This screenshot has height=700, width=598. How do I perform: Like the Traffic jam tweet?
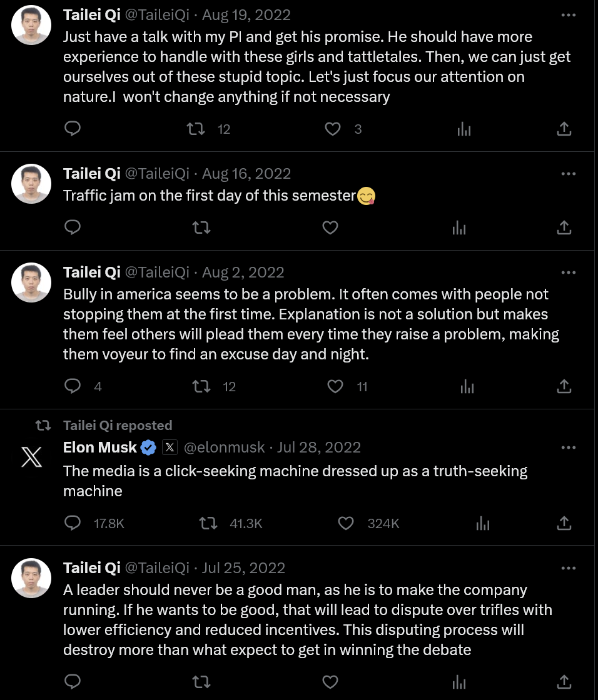tap(330, 227)
